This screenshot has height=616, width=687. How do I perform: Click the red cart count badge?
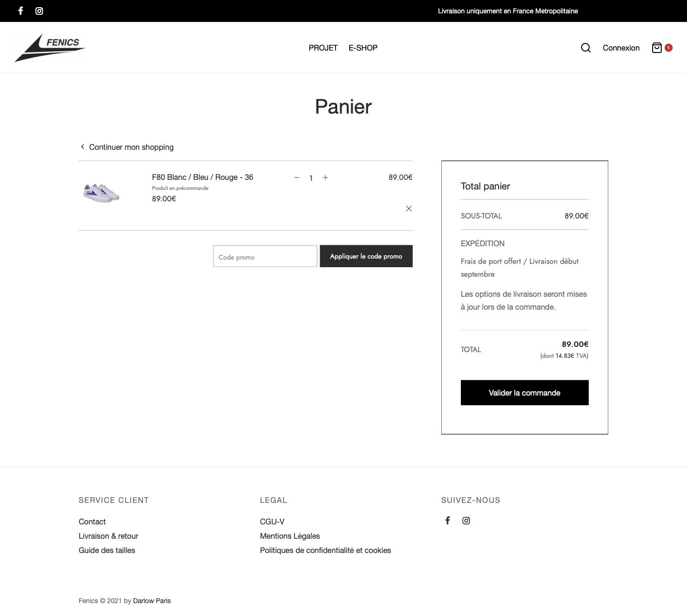[668, 48]
